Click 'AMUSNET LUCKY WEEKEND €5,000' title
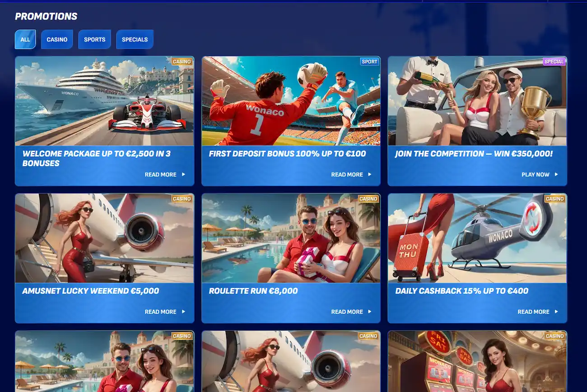Screen dimensions: 587x392 click(91, 291)
